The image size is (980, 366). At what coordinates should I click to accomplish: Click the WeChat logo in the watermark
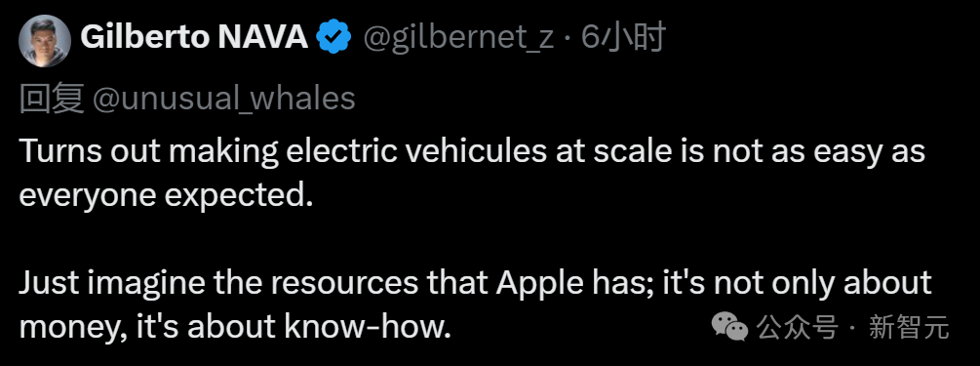pos(729,327)
